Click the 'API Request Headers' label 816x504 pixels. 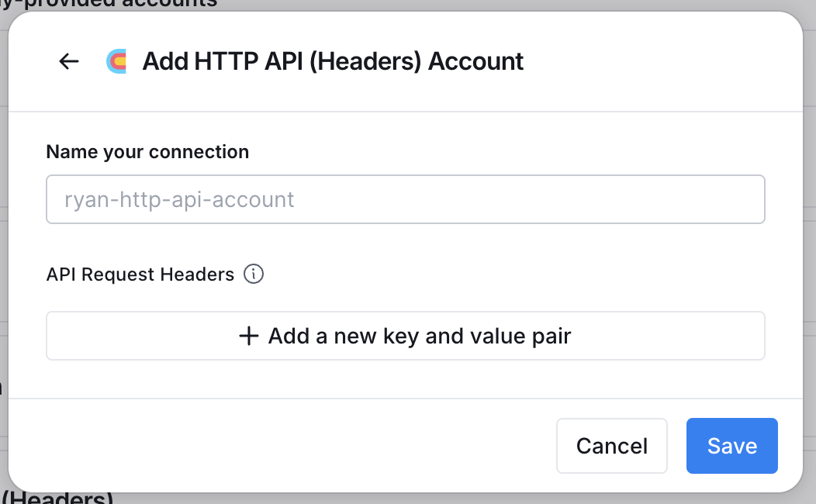pyautogui.click(x=140, y=274)
